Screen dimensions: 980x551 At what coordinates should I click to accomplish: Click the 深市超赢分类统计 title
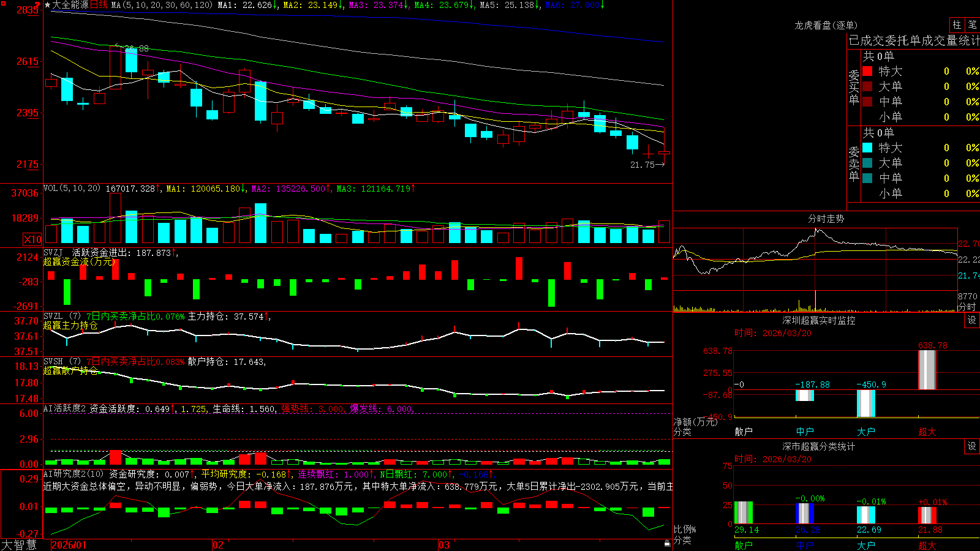click(x=818, y=446)
